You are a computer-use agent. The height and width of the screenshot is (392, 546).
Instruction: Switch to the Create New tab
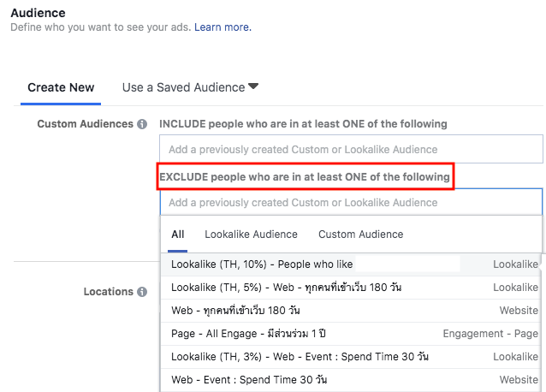(x=61, y=87)
